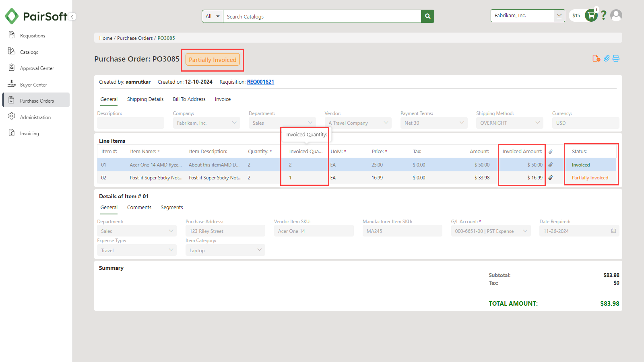Open Shipping Method OVERNIGHT dropdown

[x=510, y=123]
